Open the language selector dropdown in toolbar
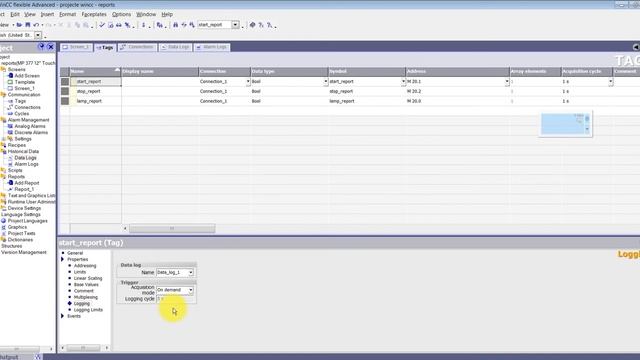Image resolution: width=640 pixels, height=360 pixels. click(x=38, y=36)
